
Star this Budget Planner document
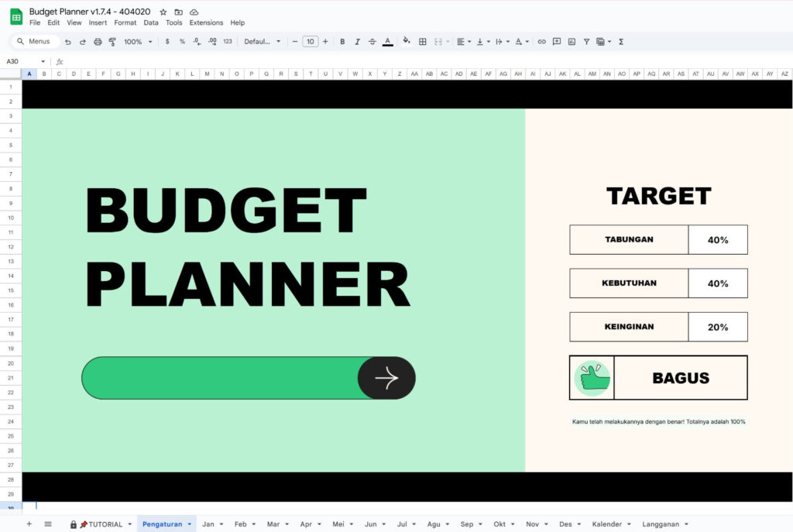pyautogui.click(x=163, y=12)
